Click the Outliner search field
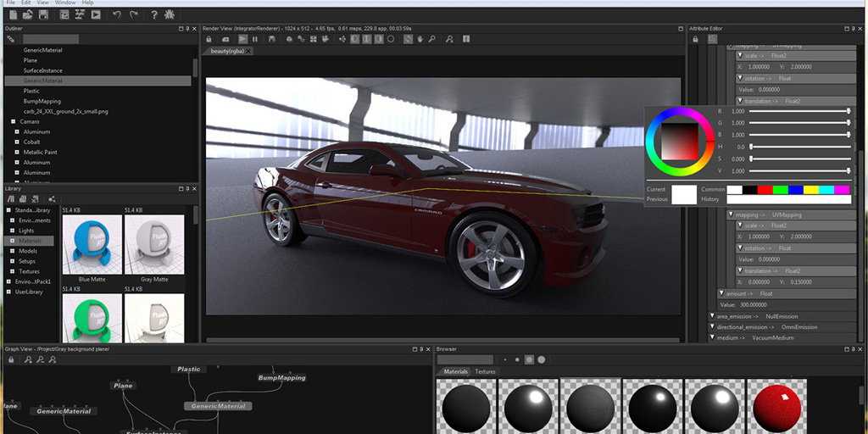Screen dimensions: 868x434 (51, 39)
